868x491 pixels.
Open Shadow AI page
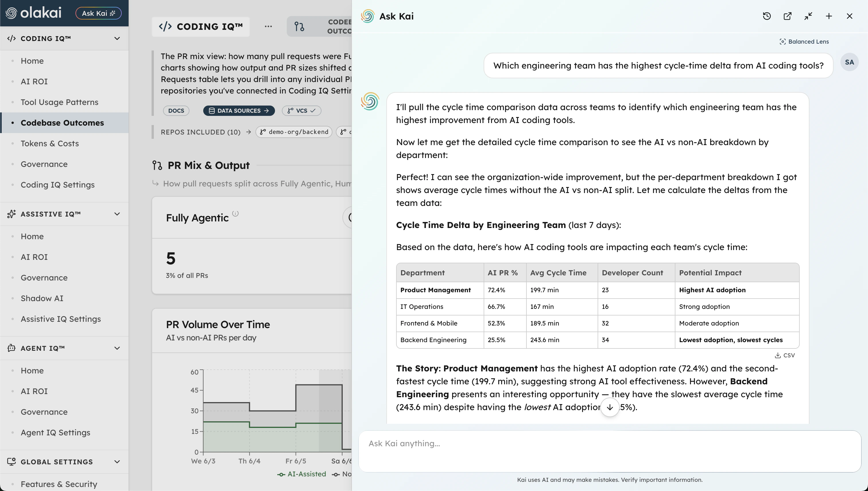[42, 298]
